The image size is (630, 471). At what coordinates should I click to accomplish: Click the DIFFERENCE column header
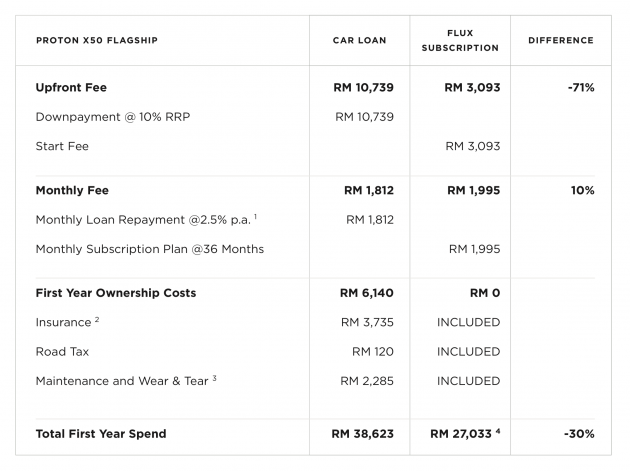point(561,40)
